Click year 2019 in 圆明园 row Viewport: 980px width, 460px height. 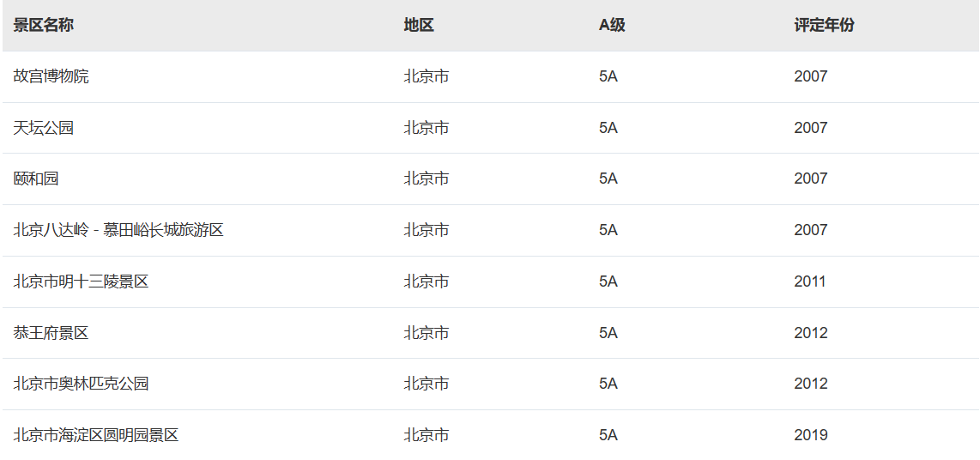(811, 435)
